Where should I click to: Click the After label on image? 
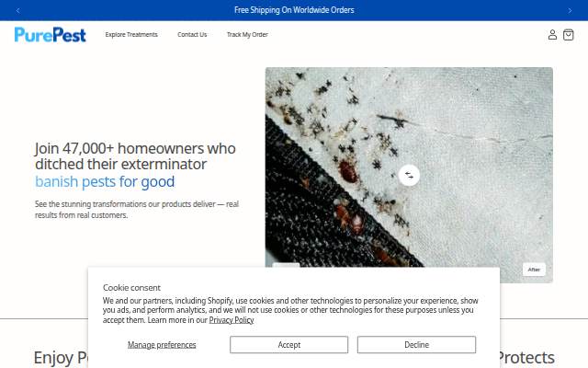click(x=534, y=270)
